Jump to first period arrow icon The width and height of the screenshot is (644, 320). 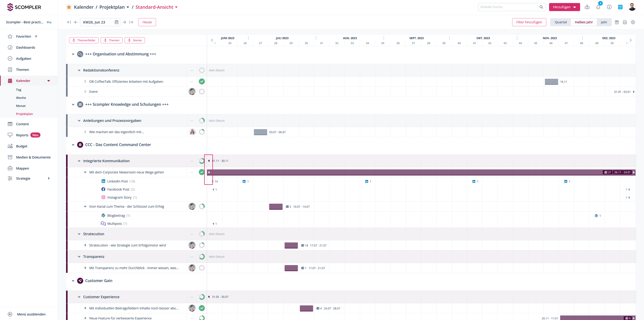coord(69,22)
